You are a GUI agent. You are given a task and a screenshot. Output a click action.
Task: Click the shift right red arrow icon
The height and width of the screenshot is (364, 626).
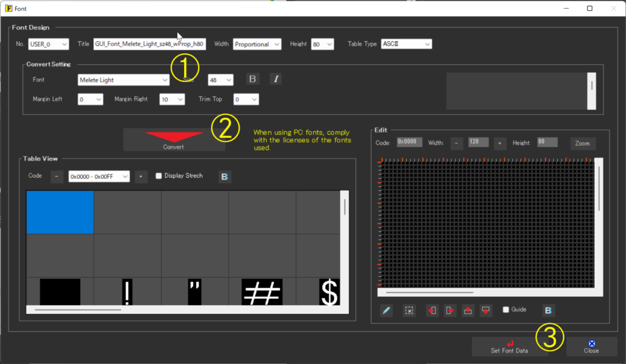[450, 310]
